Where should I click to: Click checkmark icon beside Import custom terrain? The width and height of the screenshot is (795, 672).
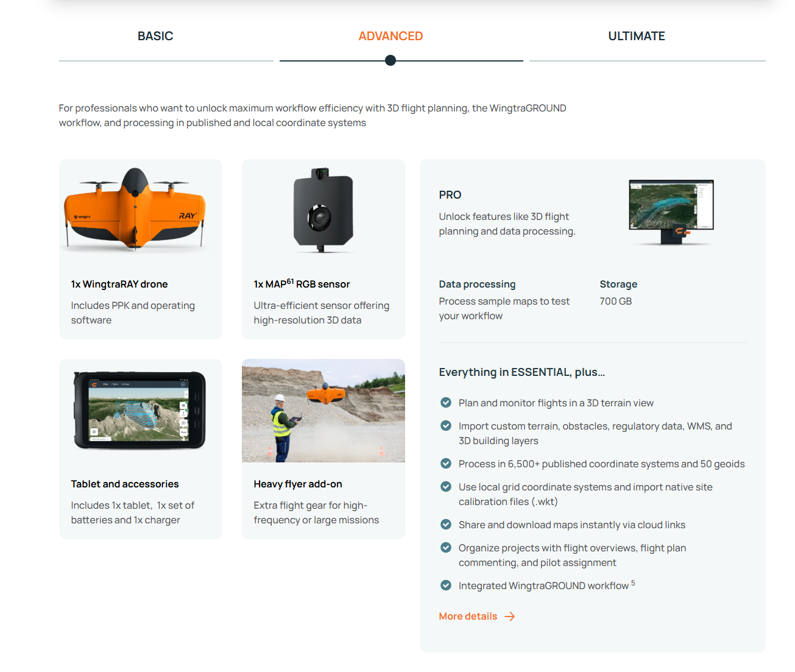446,426
